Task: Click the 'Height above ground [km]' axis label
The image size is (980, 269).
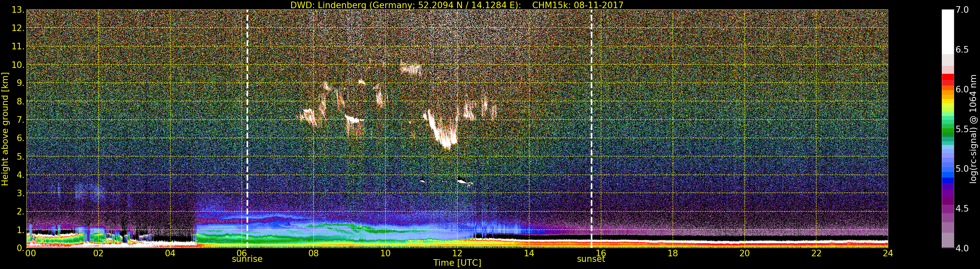Action: [5, 129]
